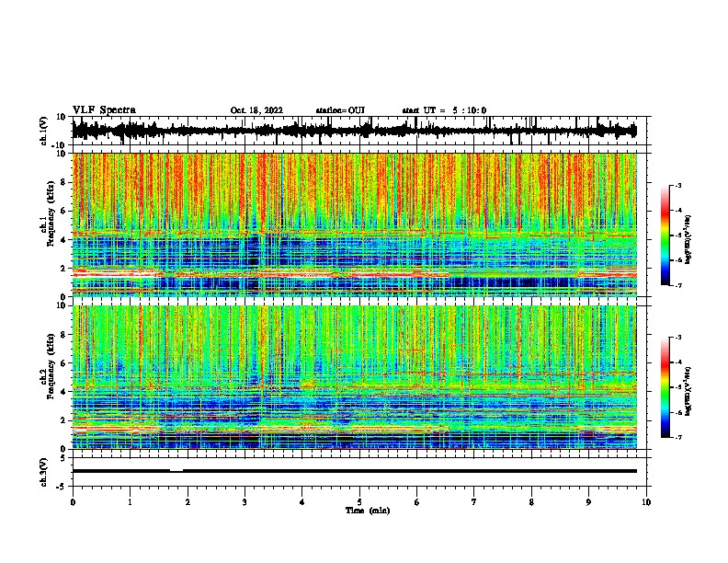Click the ch.3(V) axis label
728x563 pixels.
pos(44,472)
